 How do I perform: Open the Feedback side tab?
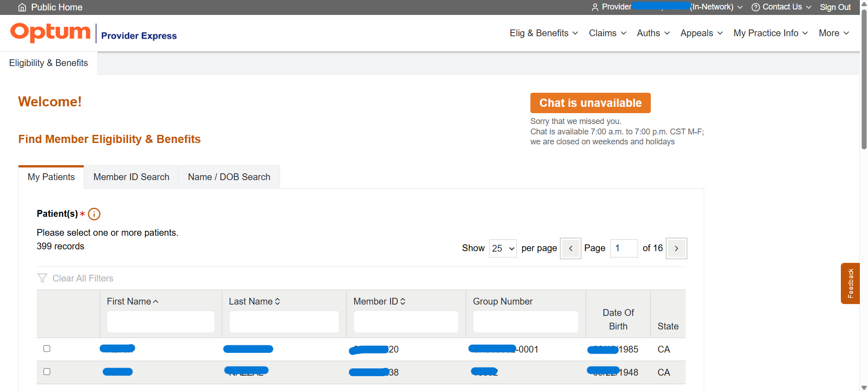[x=850, y=283]
